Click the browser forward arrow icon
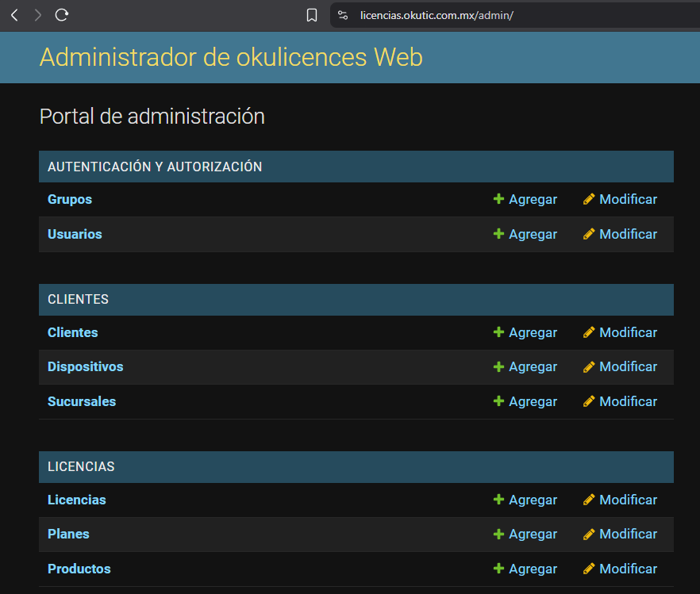This screenshot has height=594, width=700. 38,15
